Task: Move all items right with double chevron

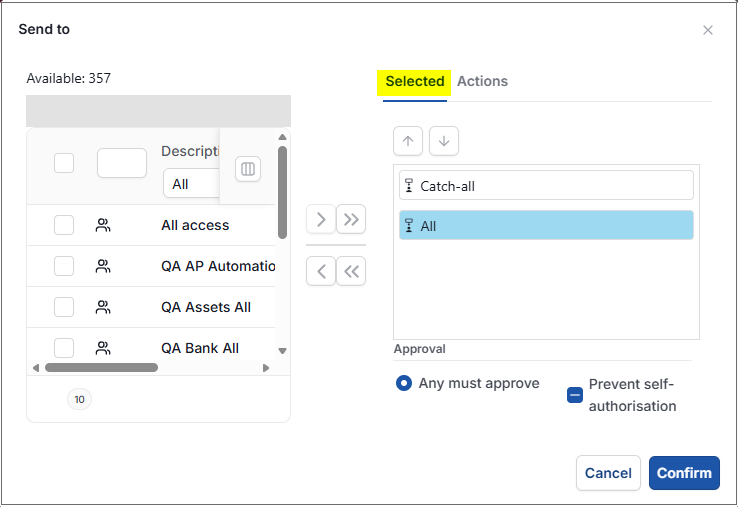Action: pos(351,219)
